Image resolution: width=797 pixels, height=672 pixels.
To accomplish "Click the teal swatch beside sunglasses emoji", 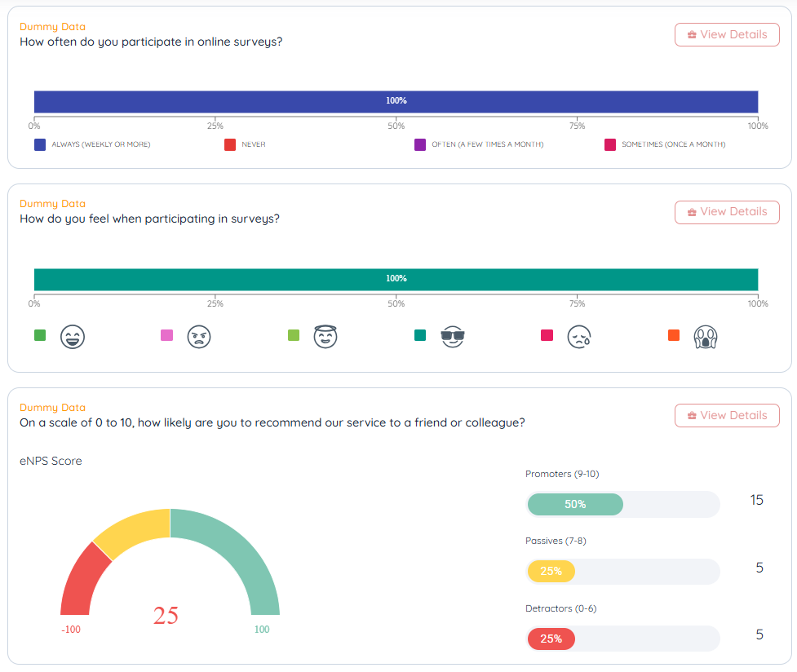I will pyautogui.click(x=420, y=335).
